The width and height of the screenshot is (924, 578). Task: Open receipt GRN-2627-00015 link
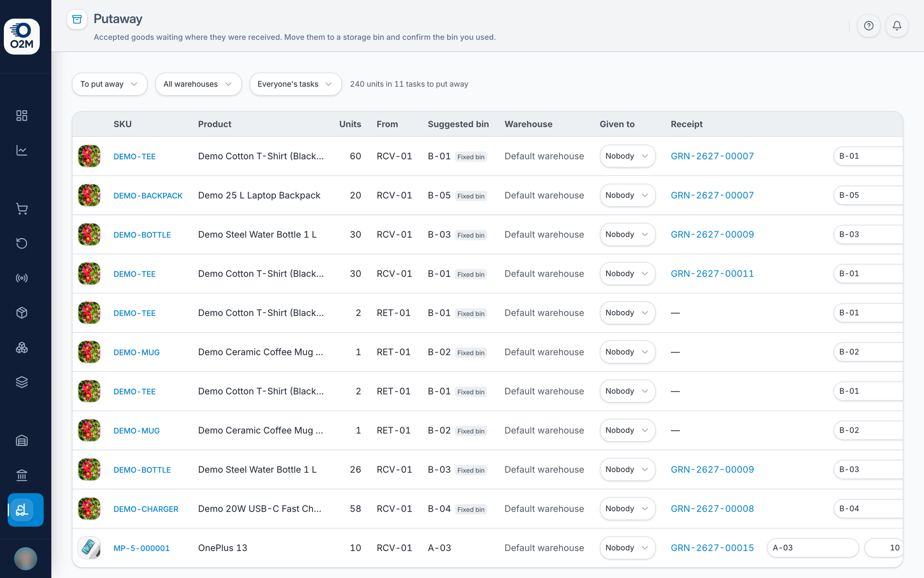[712, 548]
